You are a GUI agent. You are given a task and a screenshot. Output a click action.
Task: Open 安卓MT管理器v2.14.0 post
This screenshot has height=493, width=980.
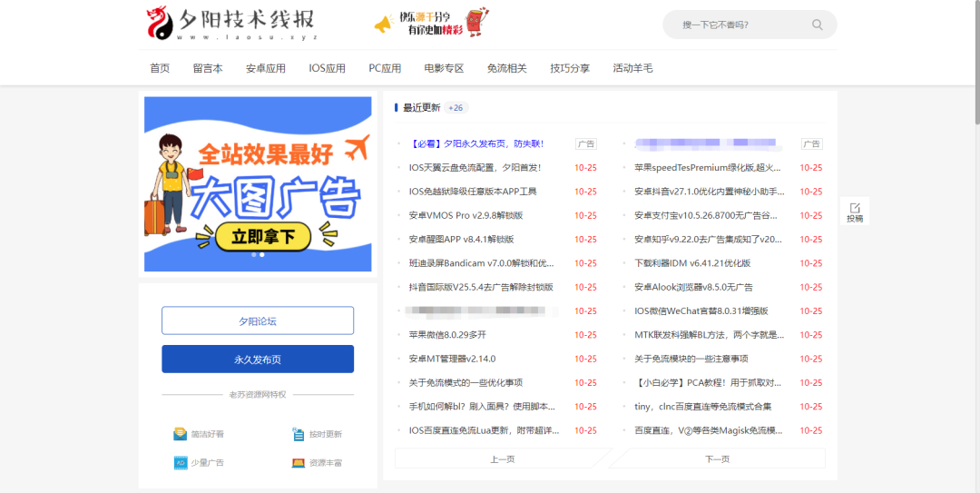pyautogui.click(x=453, y=359)
